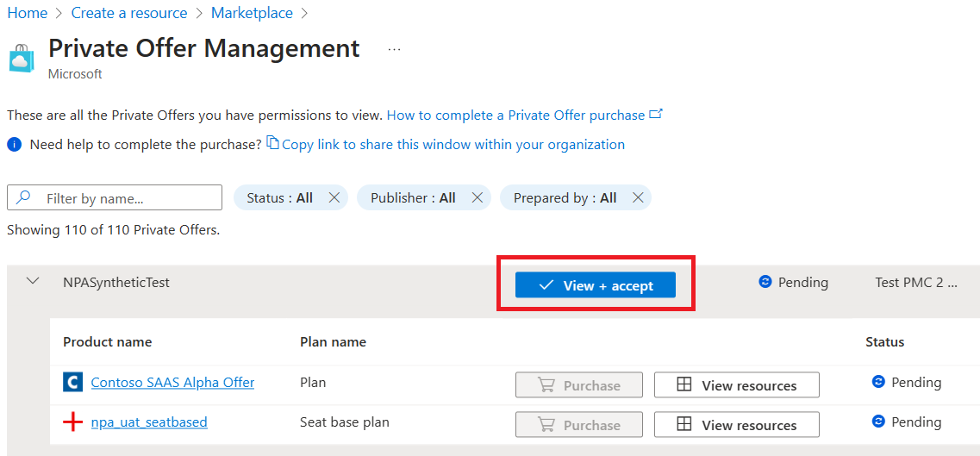Open the Prepared by : All filter dropdown

(565, 198)
